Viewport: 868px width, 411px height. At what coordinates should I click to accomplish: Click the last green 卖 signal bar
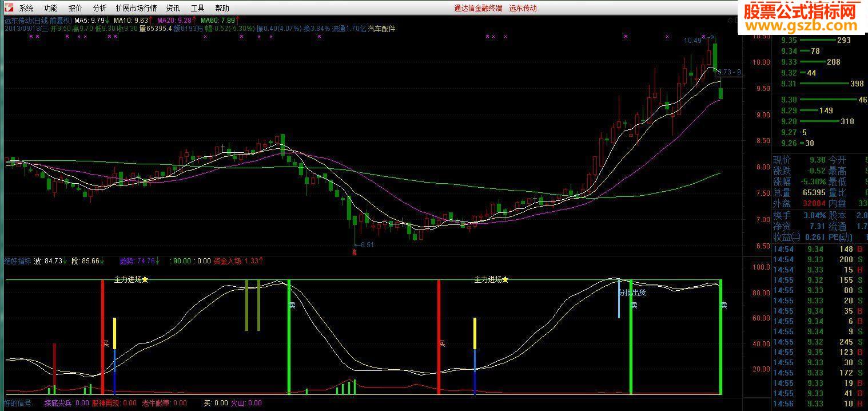[720, 337]
